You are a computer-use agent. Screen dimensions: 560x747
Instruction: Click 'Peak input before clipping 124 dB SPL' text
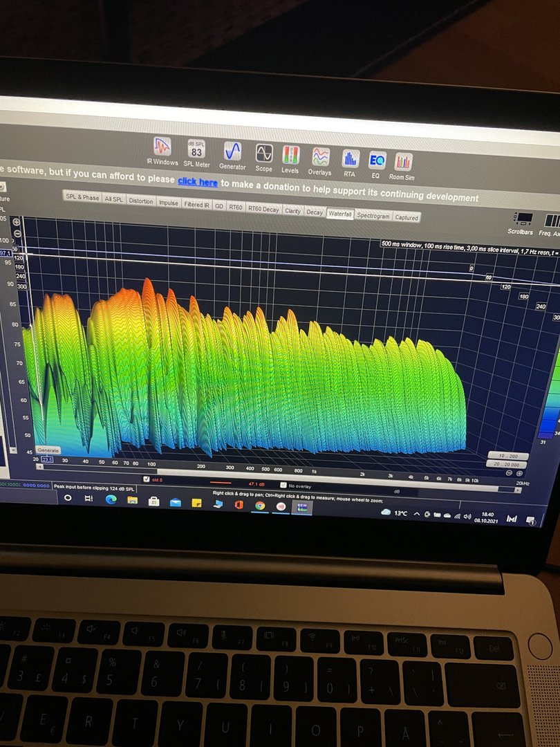pos(94,488)
